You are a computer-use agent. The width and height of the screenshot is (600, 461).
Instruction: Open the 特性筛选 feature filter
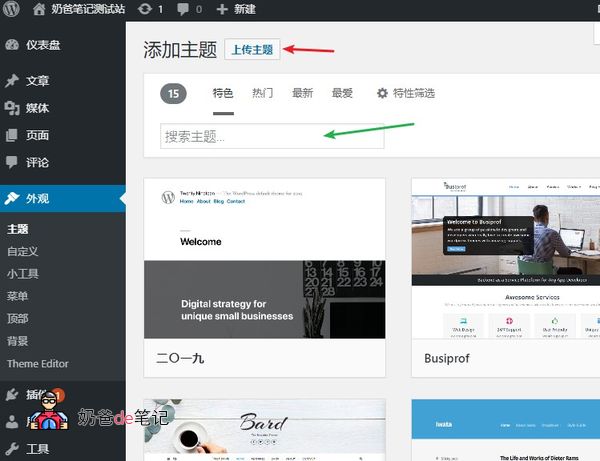point(406,93)
